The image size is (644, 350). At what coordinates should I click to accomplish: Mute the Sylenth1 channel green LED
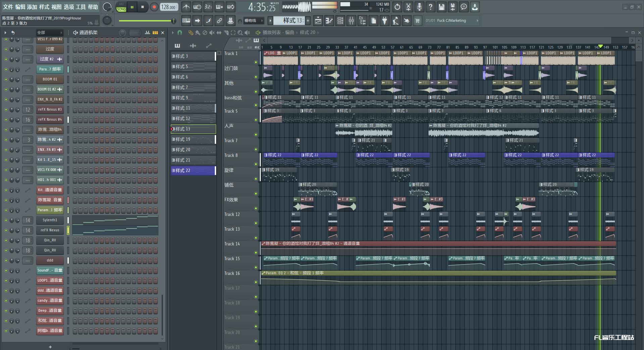pos(6,220)
